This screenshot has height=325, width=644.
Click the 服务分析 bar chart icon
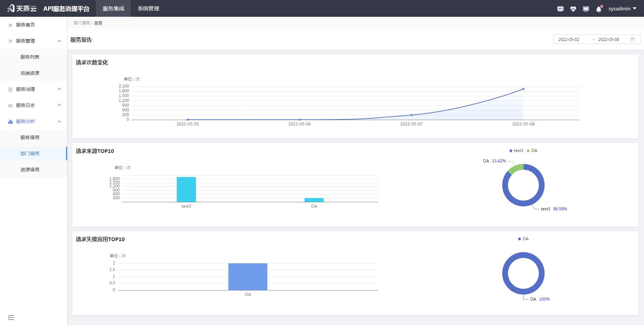(x=10, y=121)
